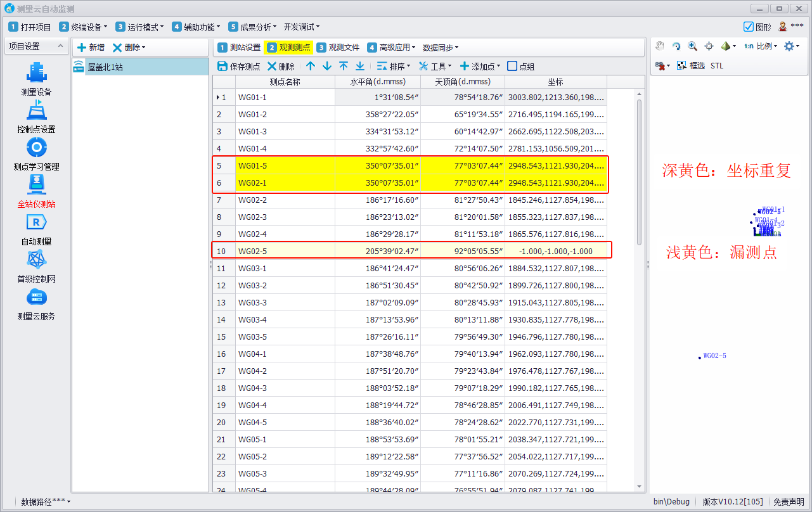Open the 比例 scale dropdown

761,46
